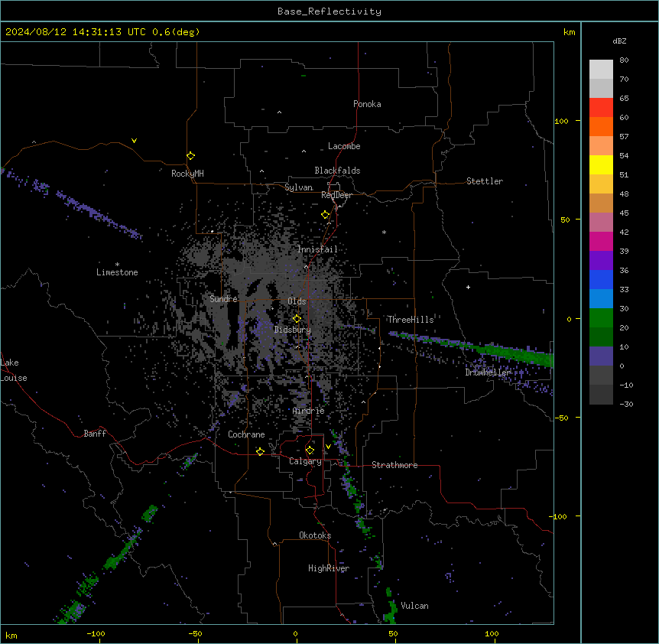Click the Sundre label
The height and width of the screenshot is (644, 659).
coord(223,299)
